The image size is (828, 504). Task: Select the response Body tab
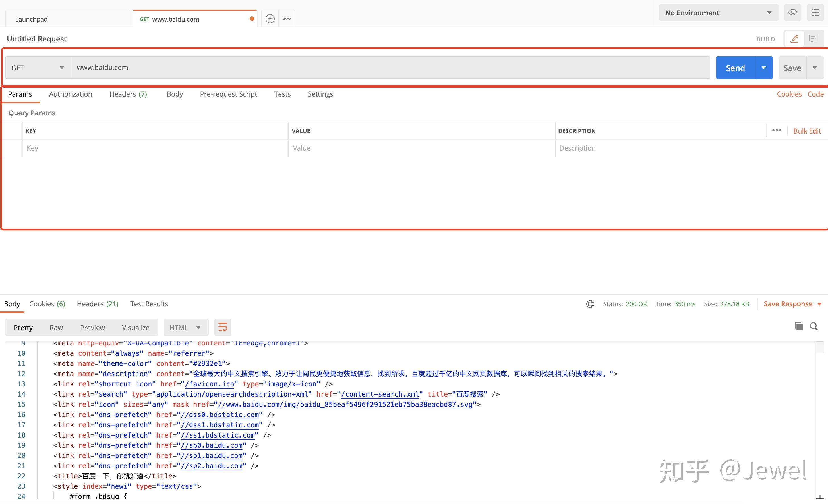[x=12, y=304]
